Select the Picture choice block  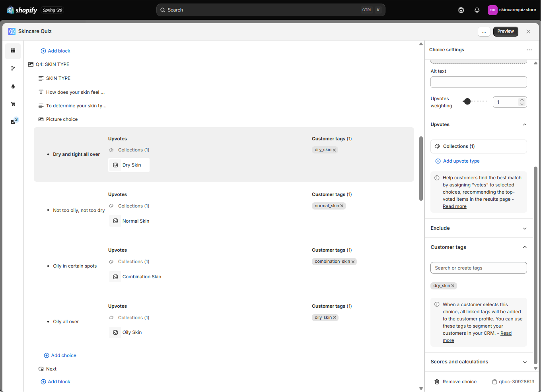pos(58,119)
